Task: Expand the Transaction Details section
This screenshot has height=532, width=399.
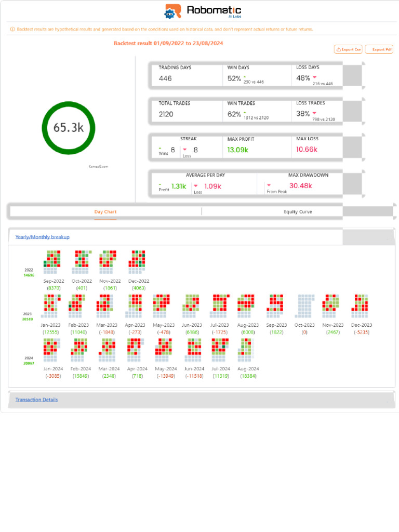Action: tap(37, 400)
